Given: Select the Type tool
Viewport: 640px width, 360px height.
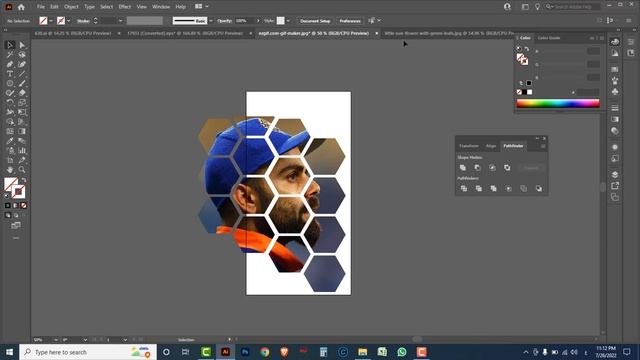Looking at the screenshot, I should (x=10, y=74).
